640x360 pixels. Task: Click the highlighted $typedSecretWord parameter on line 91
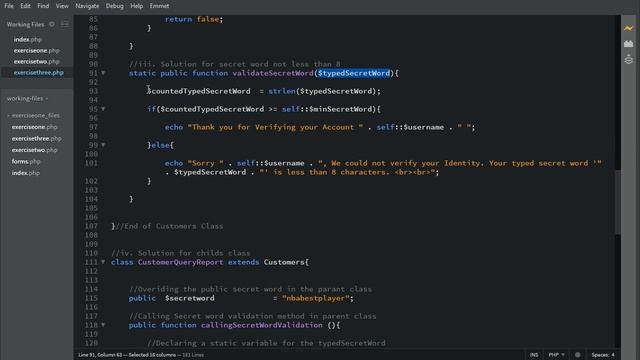coord(354,73)
